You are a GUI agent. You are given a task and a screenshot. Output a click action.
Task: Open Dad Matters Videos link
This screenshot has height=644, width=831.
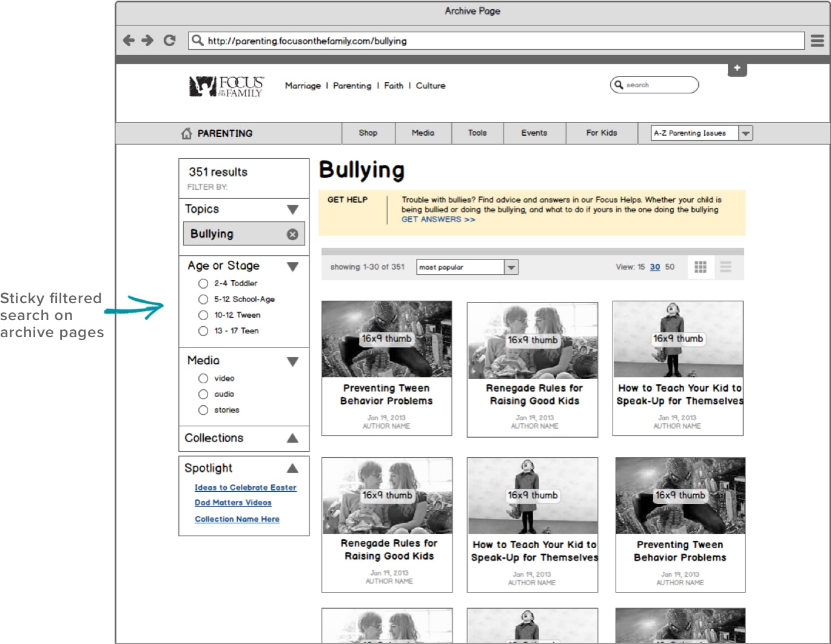233,503
